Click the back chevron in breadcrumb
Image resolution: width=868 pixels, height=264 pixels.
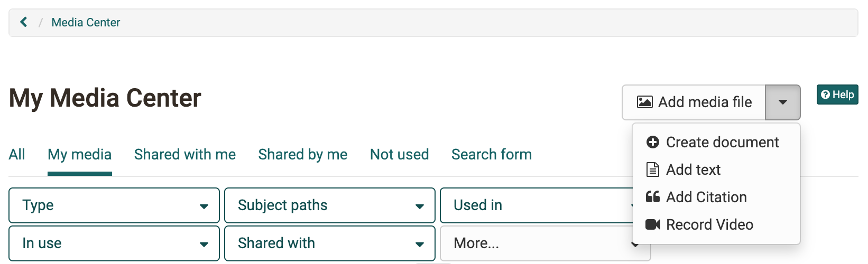23,22
